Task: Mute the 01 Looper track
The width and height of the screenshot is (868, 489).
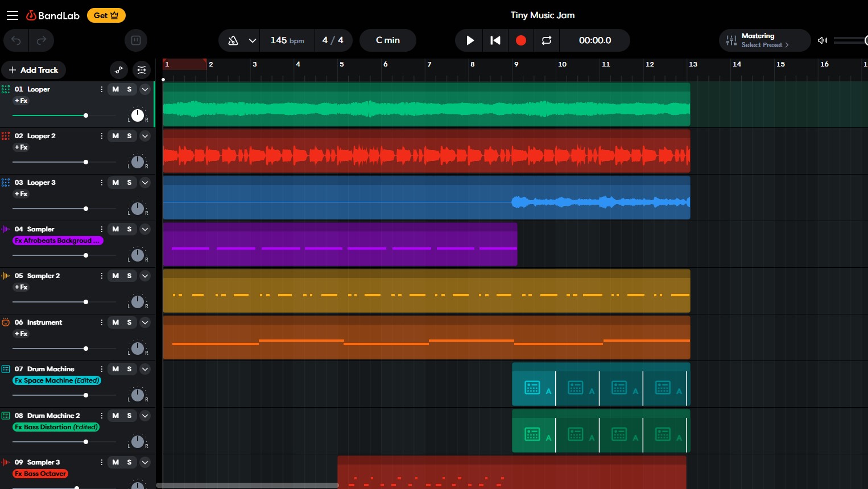Action: (x=115, y=89)
